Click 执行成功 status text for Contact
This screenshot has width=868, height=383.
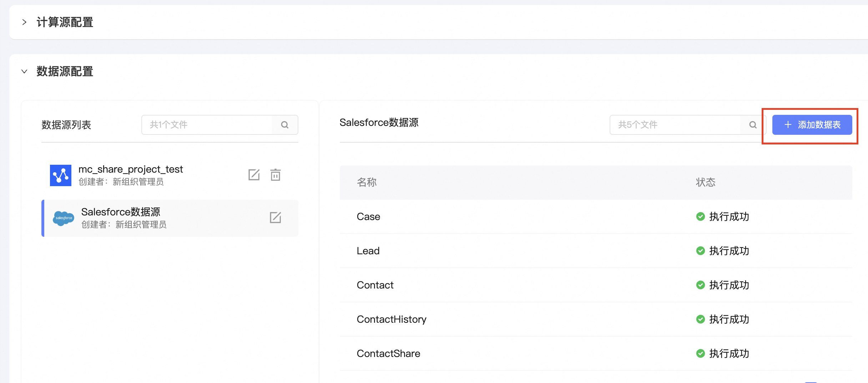[x=729, y=285]
